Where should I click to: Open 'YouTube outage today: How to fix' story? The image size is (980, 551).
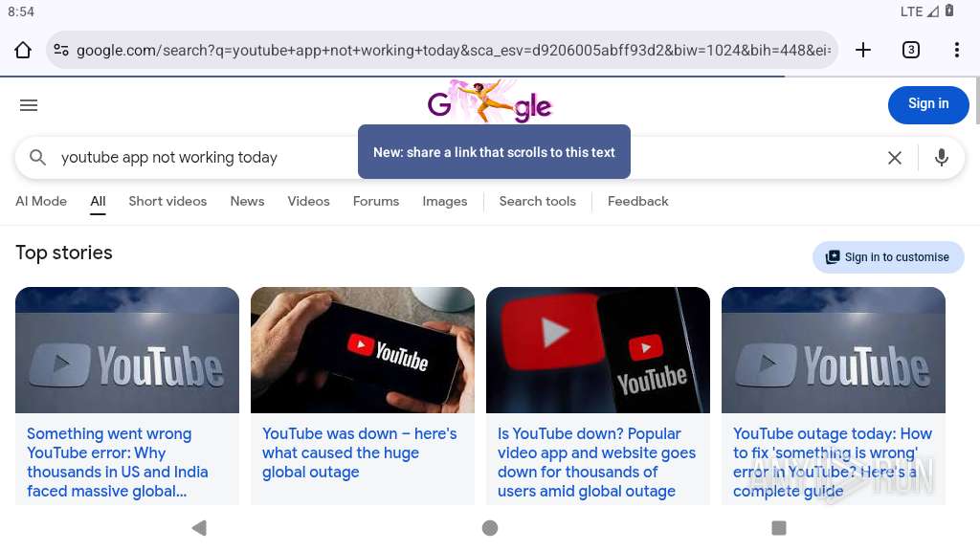(833, 462)
